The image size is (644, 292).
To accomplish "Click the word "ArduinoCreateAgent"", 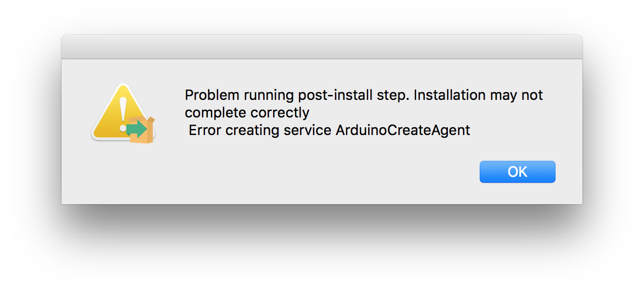I will point(403,131).
